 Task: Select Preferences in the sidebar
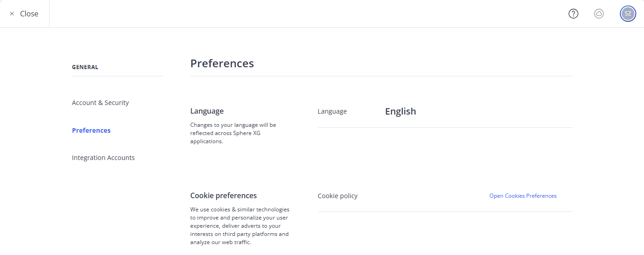tap(91, 130)
